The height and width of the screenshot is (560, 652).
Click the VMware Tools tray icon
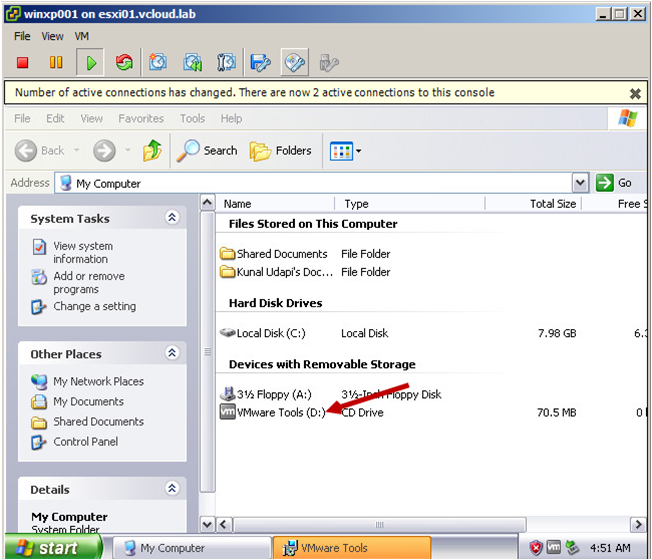coord(553,547)
